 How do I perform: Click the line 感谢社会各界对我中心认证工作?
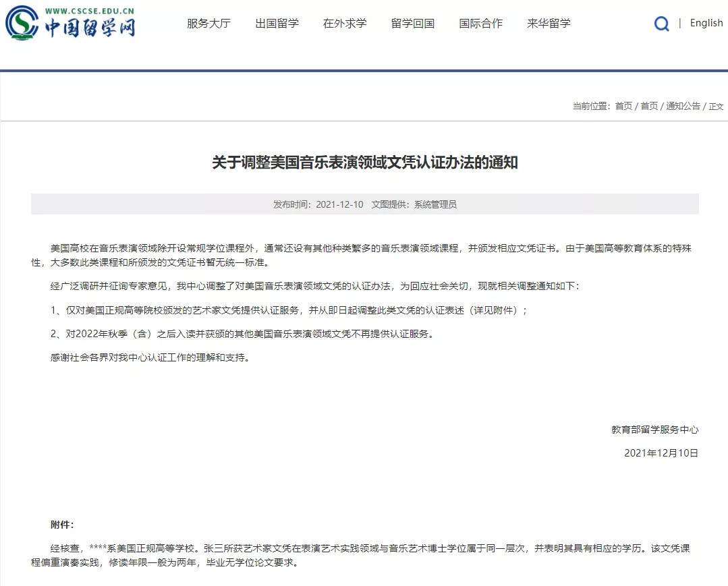tap(150, 357)
